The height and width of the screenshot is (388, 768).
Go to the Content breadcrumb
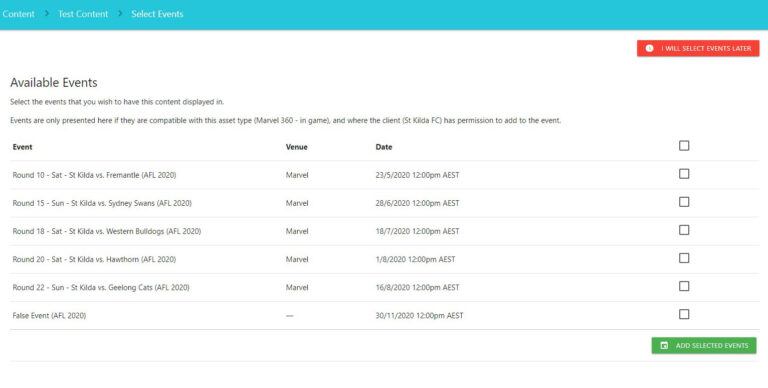point(18,14)
